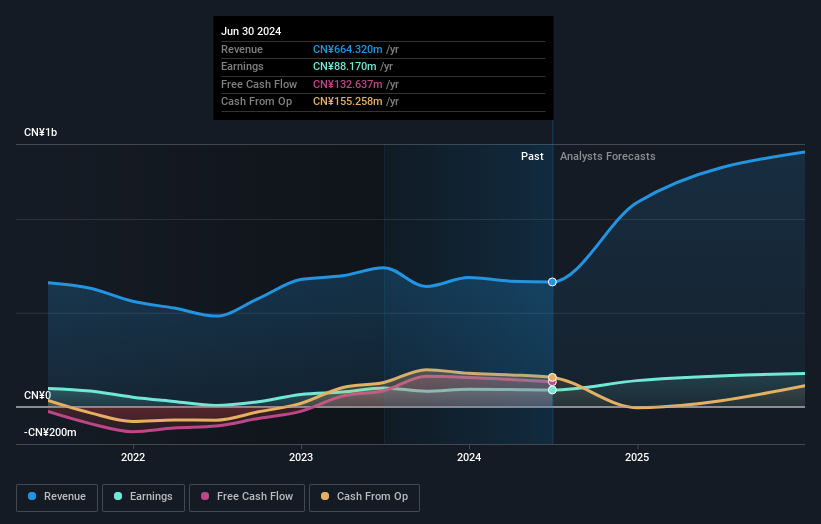This screenshot has width=821, height=524.
Task: Click the 'Analysts Forecasts' label
Action: click(x=607, y=156)
